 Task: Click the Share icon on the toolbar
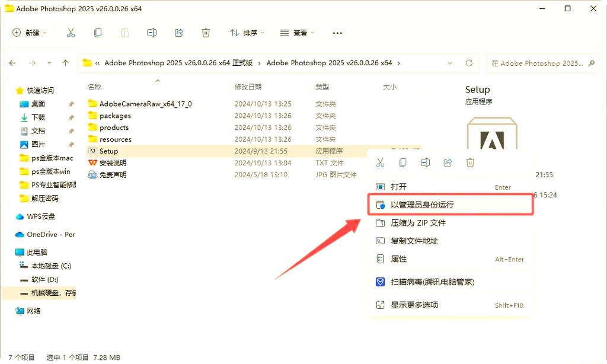point(178,33)
